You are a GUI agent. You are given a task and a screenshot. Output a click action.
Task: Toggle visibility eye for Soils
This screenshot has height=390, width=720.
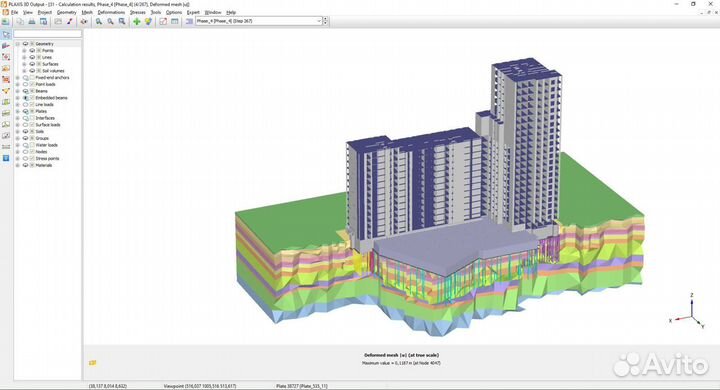click(26, 131)
